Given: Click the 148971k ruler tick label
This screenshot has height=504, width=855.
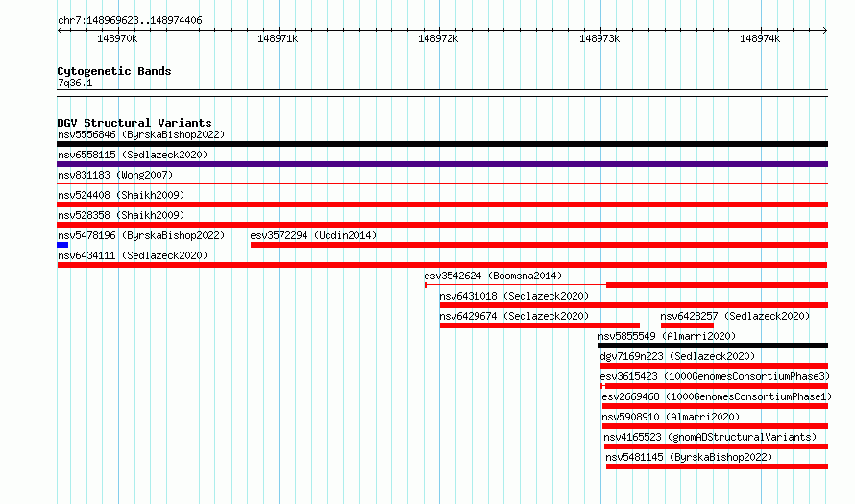Looking at the screenshot, I should [x=278, y=38].
